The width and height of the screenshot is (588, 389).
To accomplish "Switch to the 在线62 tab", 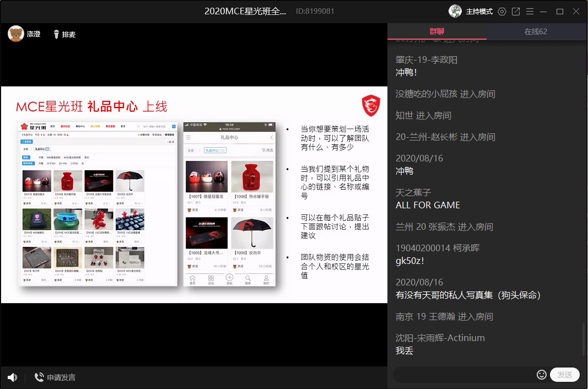I will point(536,31).
